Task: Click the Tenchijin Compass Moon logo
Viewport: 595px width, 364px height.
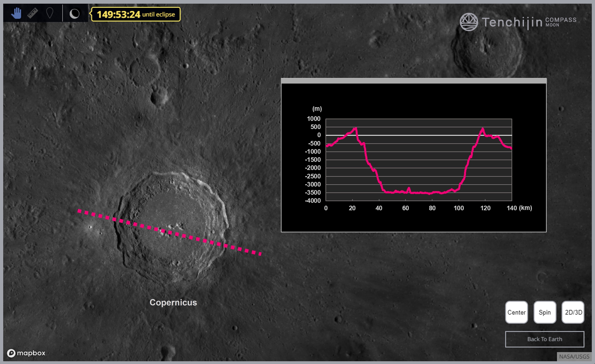Action: (x=518, y=22)
